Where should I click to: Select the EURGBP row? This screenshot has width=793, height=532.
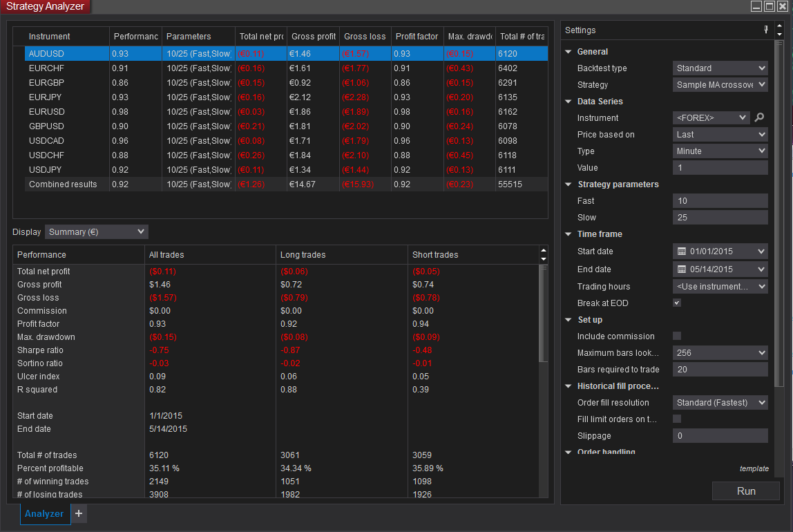tap(286, 82)
